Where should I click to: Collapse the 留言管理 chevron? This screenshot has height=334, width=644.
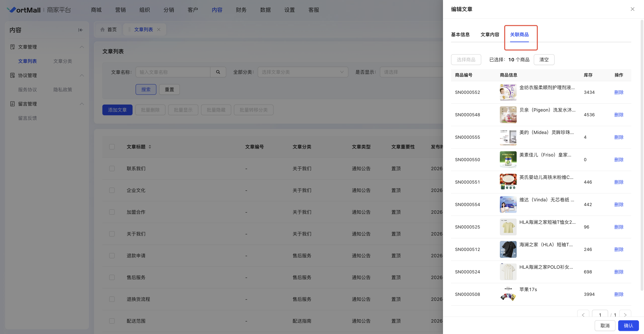[82, 104]
